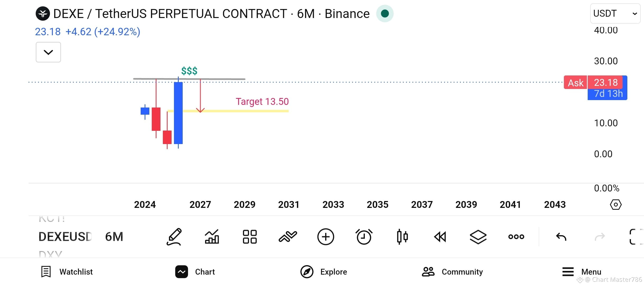
Task: Open the indicators chart icon
Action: coord(212,236)
